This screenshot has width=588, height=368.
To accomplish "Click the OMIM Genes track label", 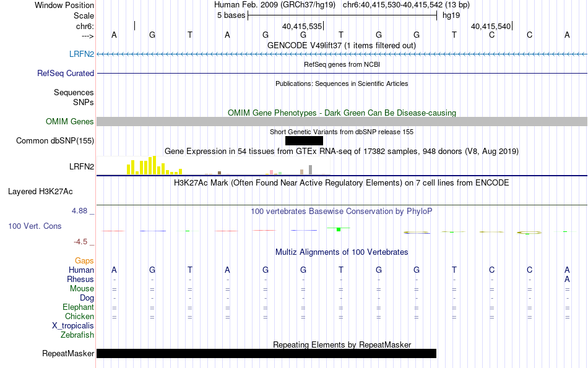I will 69,121.
